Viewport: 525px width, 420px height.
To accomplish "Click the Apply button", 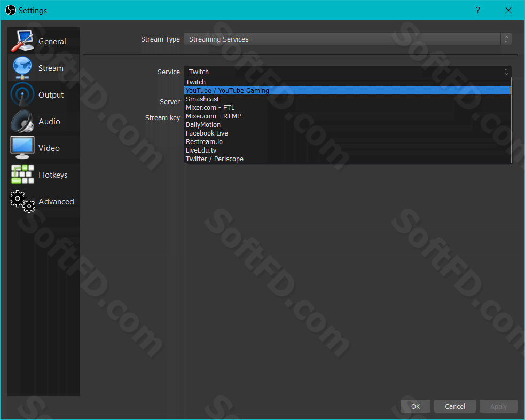I will coord(498,406).
